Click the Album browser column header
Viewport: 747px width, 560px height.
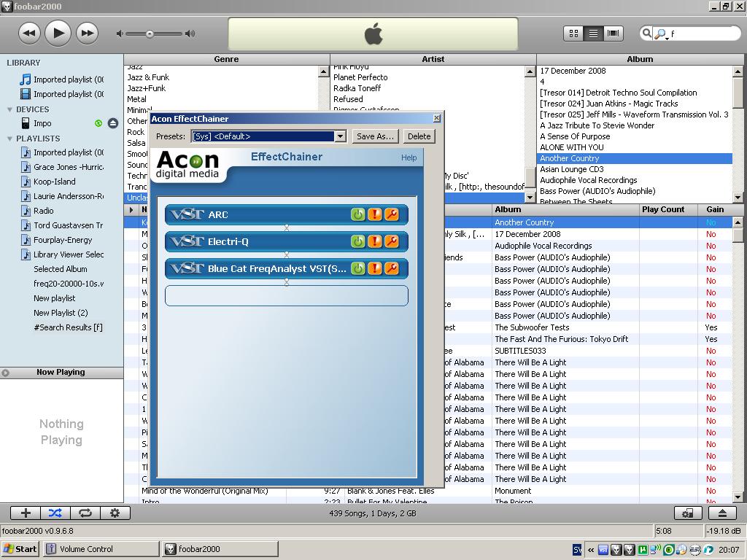[639, 59]
